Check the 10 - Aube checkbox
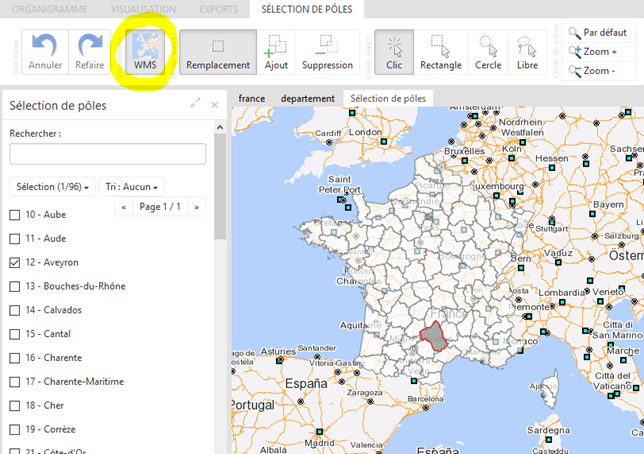This screenshot has height=454, width=644. [x=15, y=215]
